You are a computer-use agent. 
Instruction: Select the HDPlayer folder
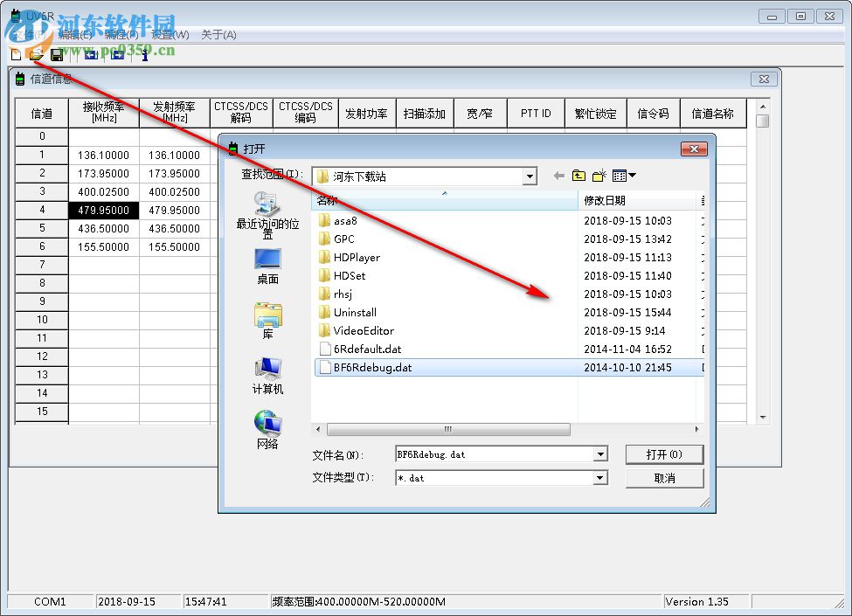pos(350,258)
